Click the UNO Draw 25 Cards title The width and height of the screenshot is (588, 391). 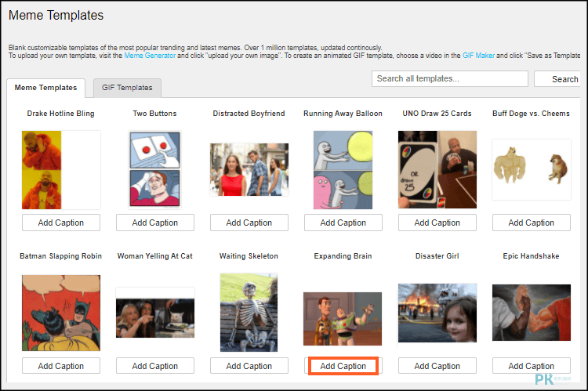(437, 114)
